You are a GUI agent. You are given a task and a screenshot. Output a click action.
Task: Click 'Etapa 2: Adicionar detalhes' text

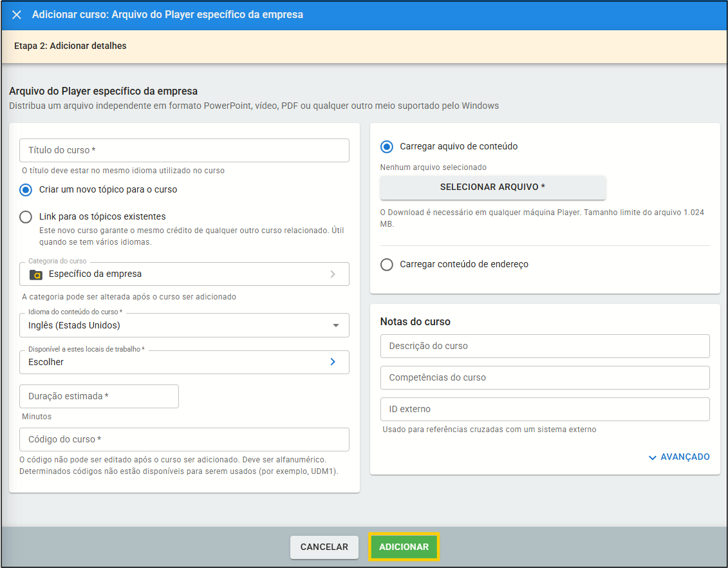pyautogui.click(x=70, y=46)
